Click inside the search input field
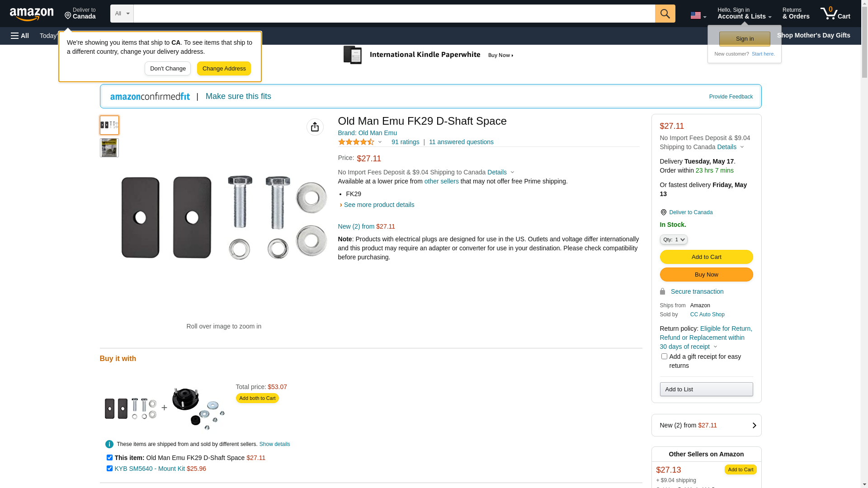The height and width of the screenshot is (488, 868). [x=393, y=14]
